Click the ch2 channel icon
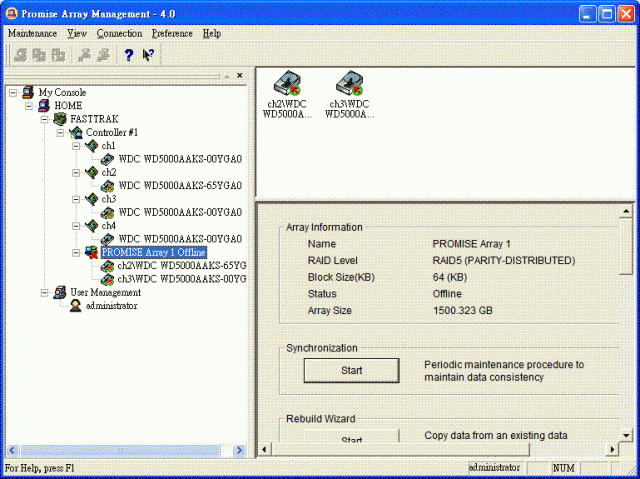 [x=91, y=173]
